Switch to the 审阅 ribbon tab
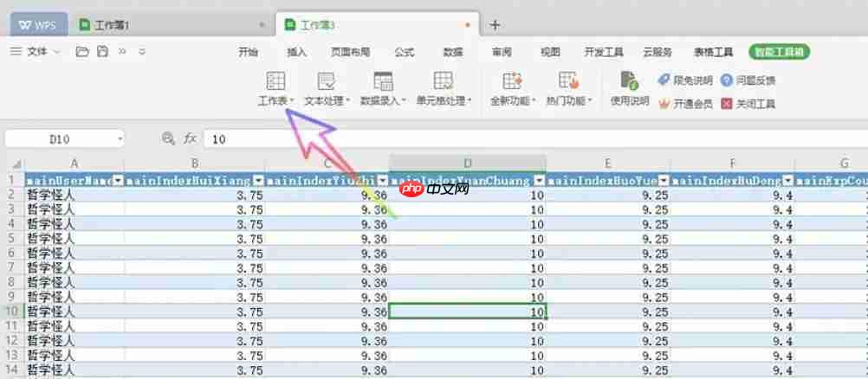 point(502,52)
